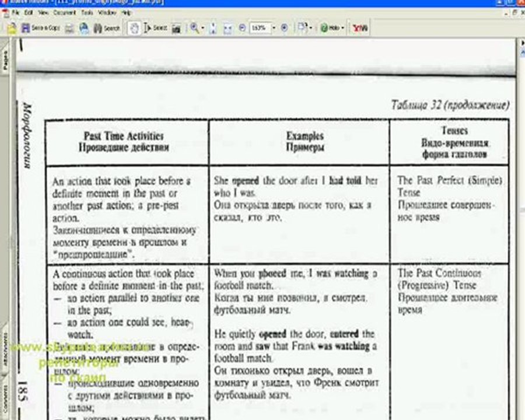
Task: Click 'A continuous action that took place' text
Action: tap(124, 274)
